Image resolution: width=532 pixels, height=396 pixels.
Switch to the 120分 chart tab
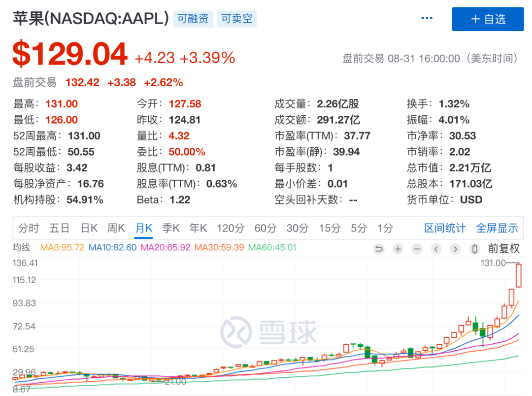[231, 228]
